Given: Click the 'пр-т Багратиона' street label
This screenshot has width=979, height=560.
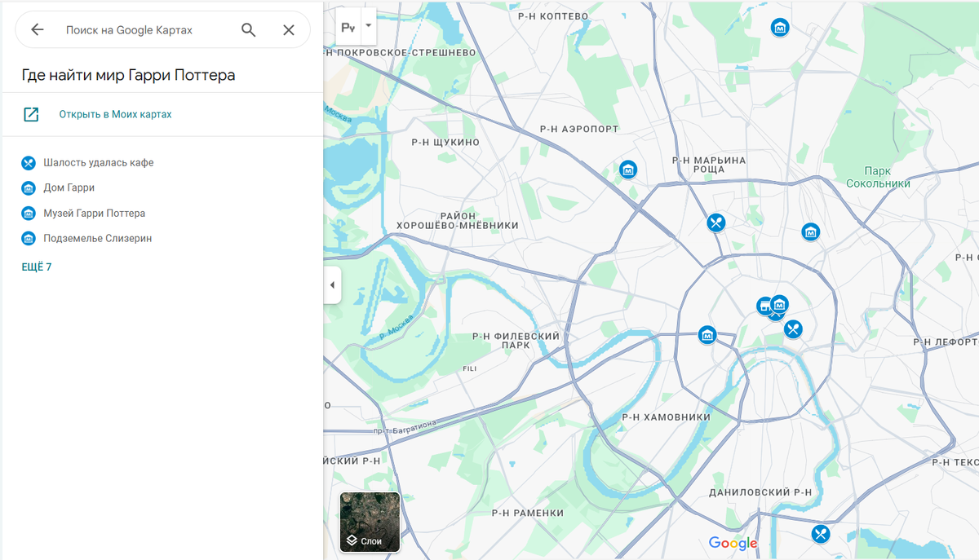Looking at the screenshot, I should [405, 426].
